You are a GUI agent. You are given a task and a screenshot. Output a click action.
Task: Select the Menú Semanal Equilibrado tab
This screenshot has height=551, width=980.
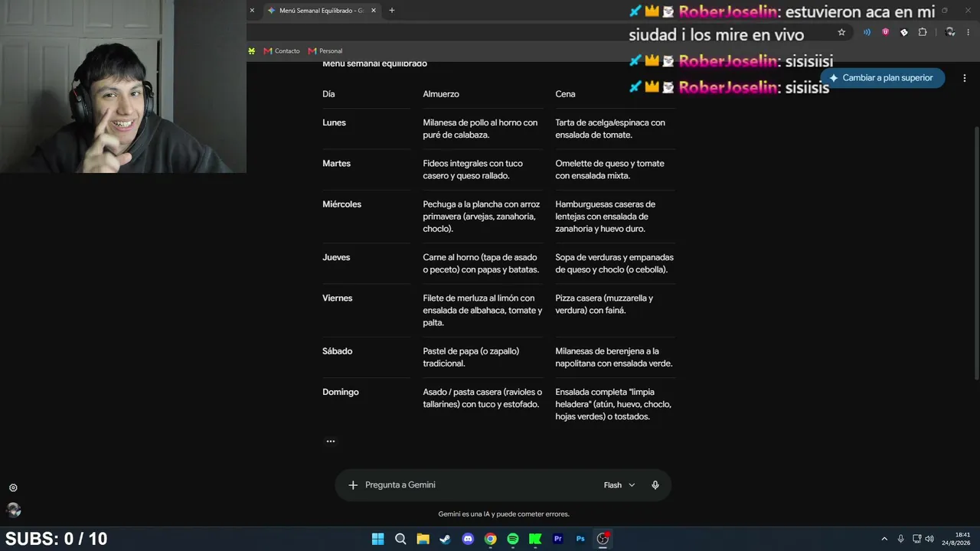click(322, 11)
